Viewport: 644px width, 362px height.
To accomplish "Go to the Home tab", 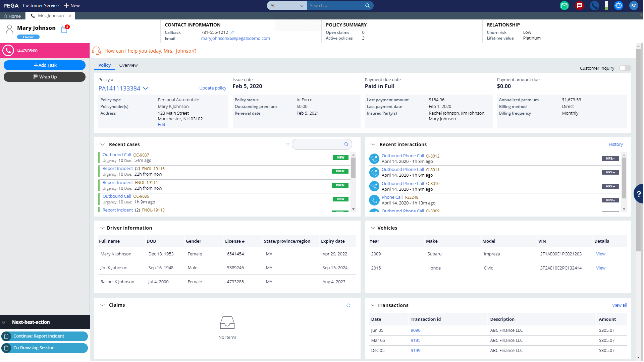I will click(x=12, y=16).
